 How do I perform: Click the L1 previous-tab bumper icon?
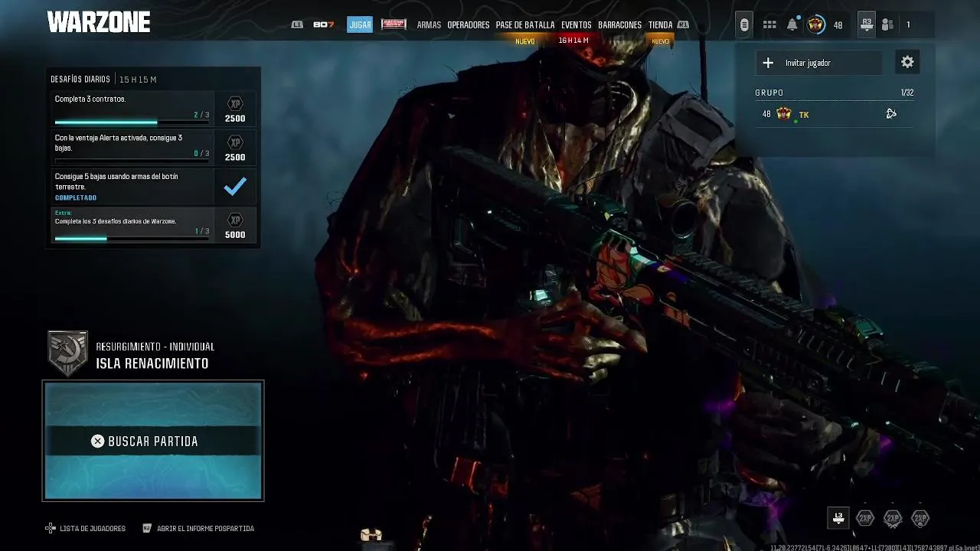297,24
